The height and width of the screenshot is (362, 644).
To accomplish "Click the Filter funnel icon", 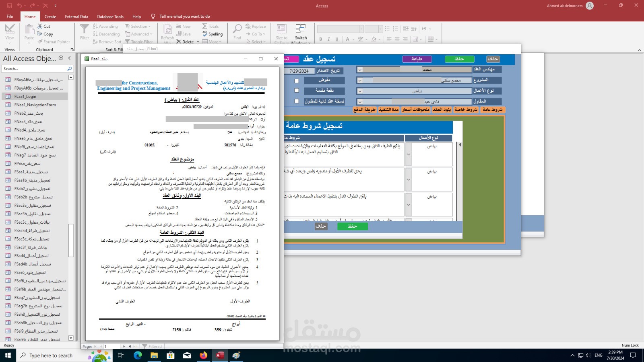I will coord(85,29).
